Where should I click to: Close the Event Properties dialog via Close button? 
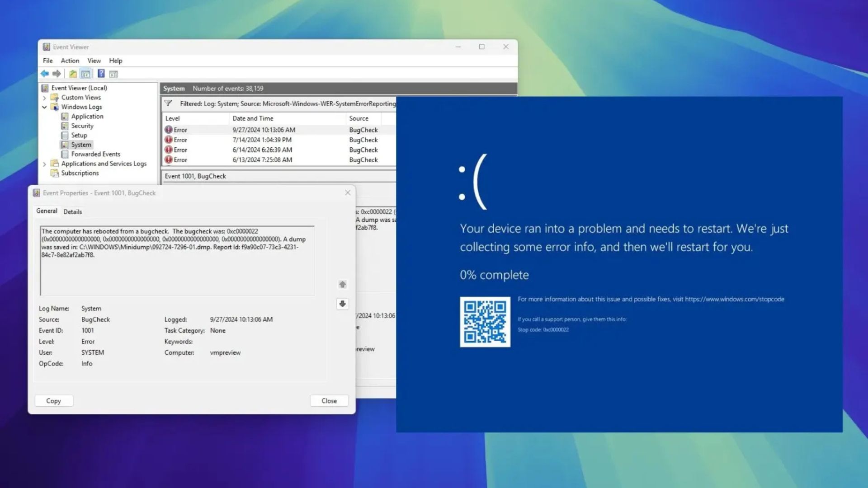(329, 400)
